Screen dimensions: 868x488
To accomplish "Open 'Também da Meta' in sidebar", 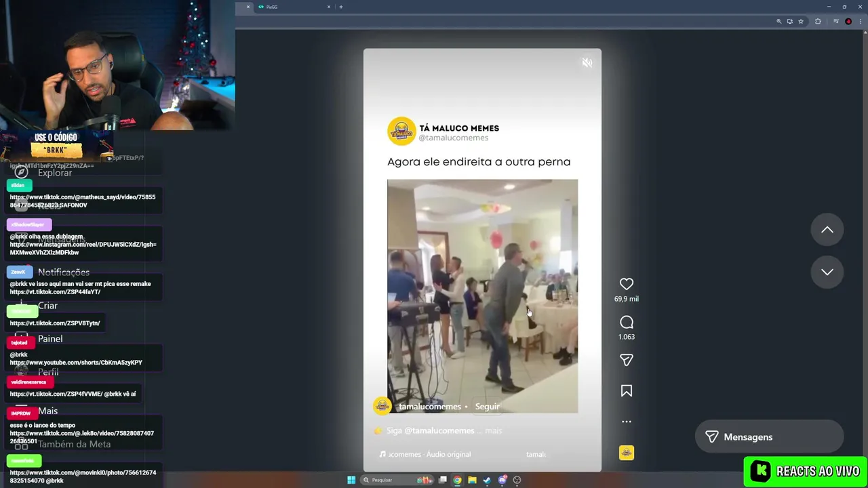I will point(74,444).
